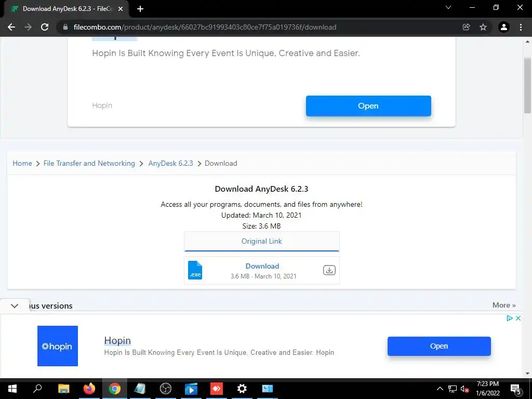Screen dimensions: 532x399
Task: Open the tab search dropdown arrow
Action: (448, 7)
